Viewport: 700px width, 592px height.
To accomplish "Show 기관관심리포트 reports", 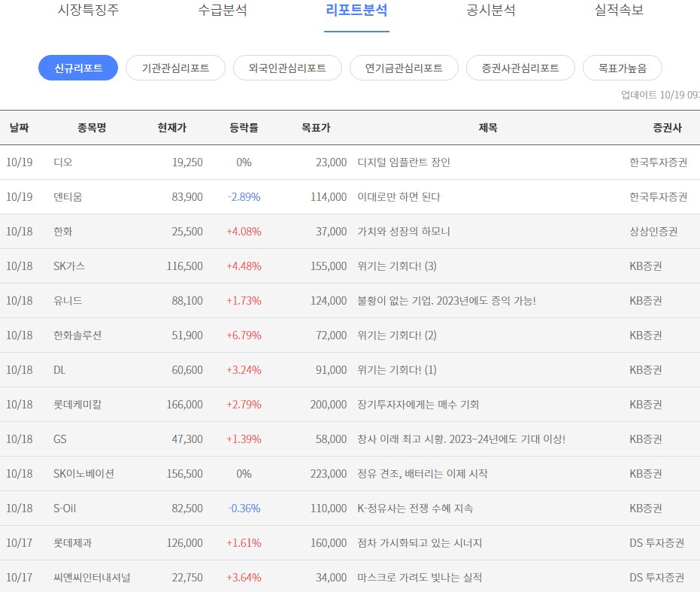I will click(175, 68).
